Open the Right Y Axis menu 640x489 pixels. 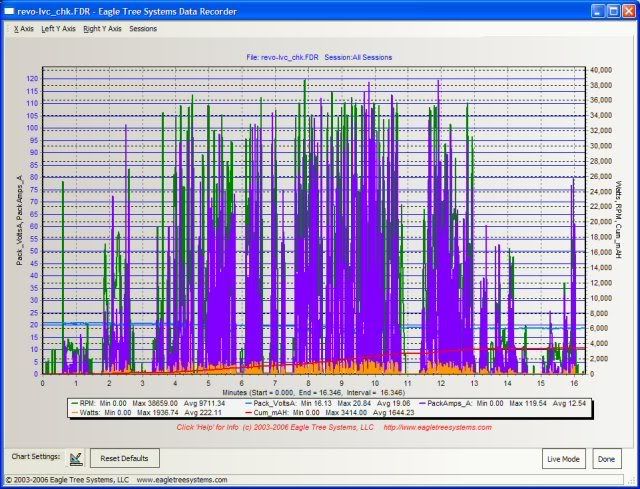(x=103, y=29)
